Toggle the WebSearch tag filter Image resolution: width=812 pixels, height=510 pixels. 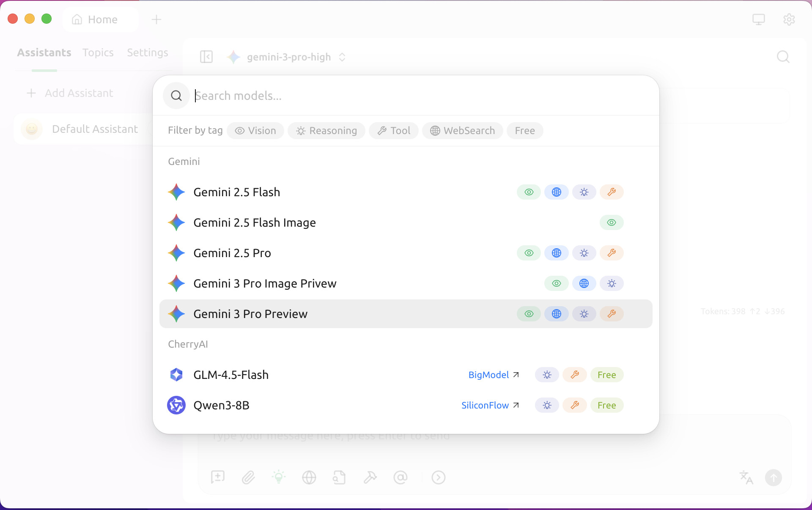click(463, 131)
